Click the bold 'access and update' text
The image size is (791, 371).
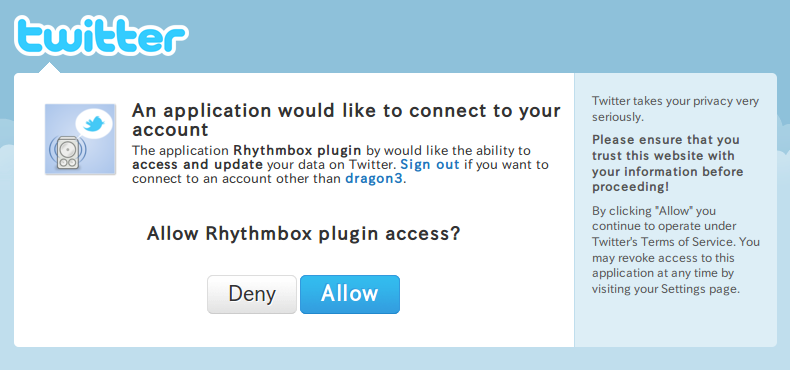coord(197,165)
